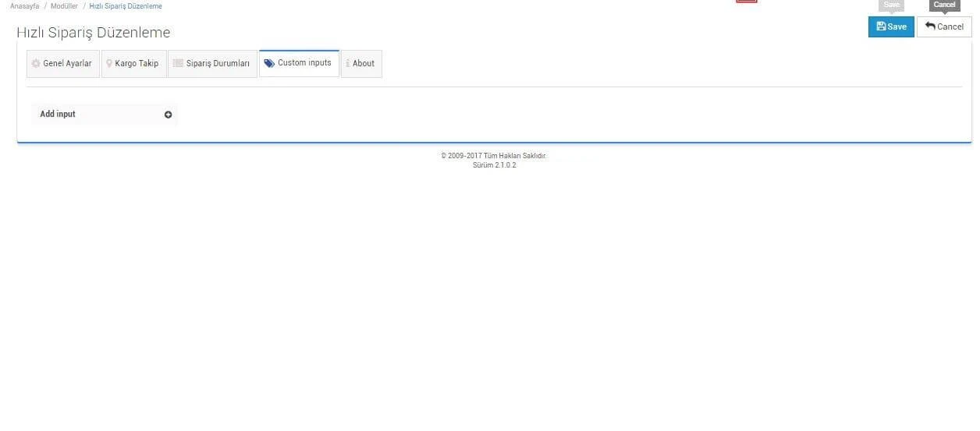Viewport: 980px width, 431px height.
Task: Click the map pin icon on Kargo Takip
Action: (109, 64)
